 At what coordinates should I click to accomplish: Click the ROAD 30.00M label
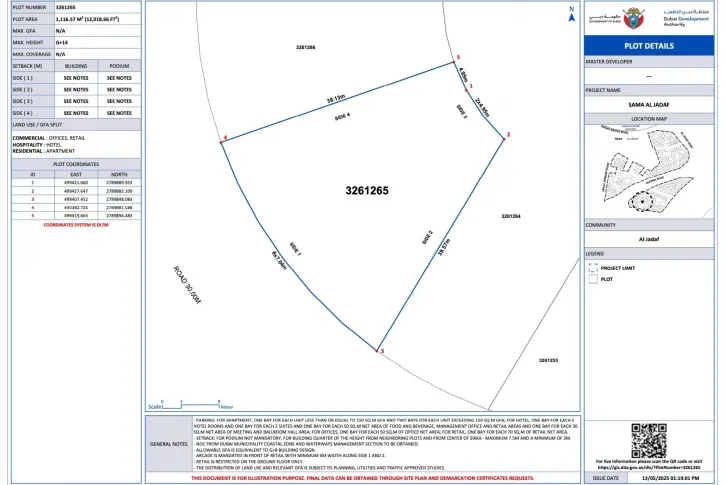point(187,285)
